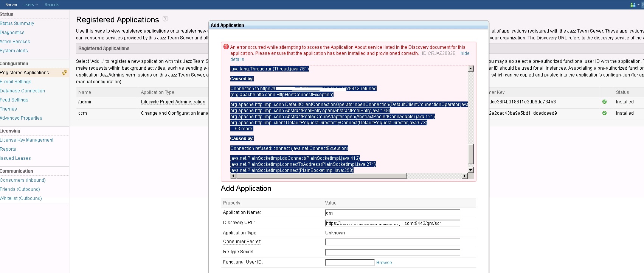Screen dimensions: 644x273
Task: Open Database Connection settings
Action: [x=22, y=91]
